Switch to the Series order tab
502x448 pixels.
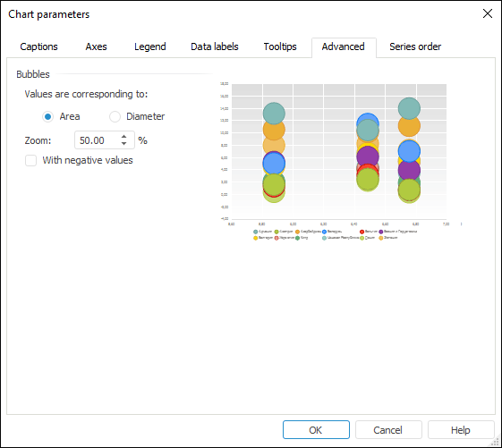pos(415,46)
